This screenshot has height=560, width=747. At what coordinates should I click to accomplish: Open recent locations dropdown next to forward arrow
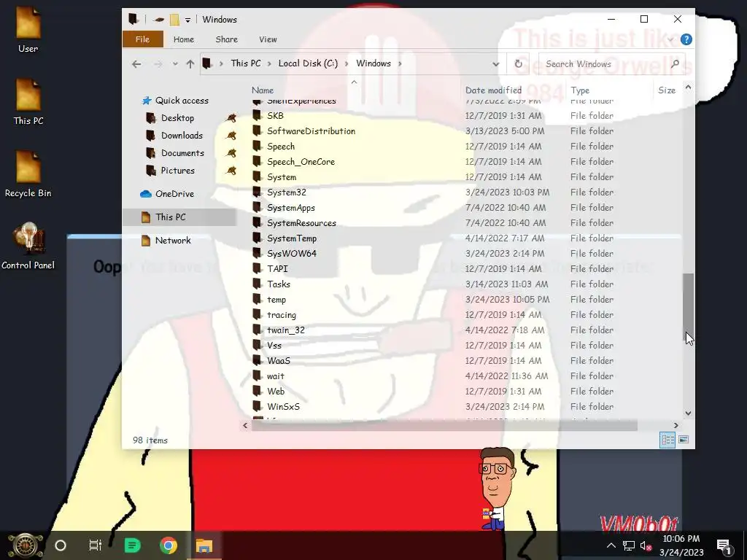[175, 64]
